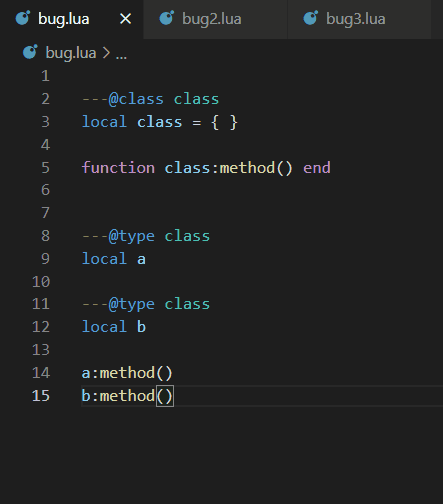
Task: Click the Lua file icon on bug.lua tab
Action: coord(23,18)
